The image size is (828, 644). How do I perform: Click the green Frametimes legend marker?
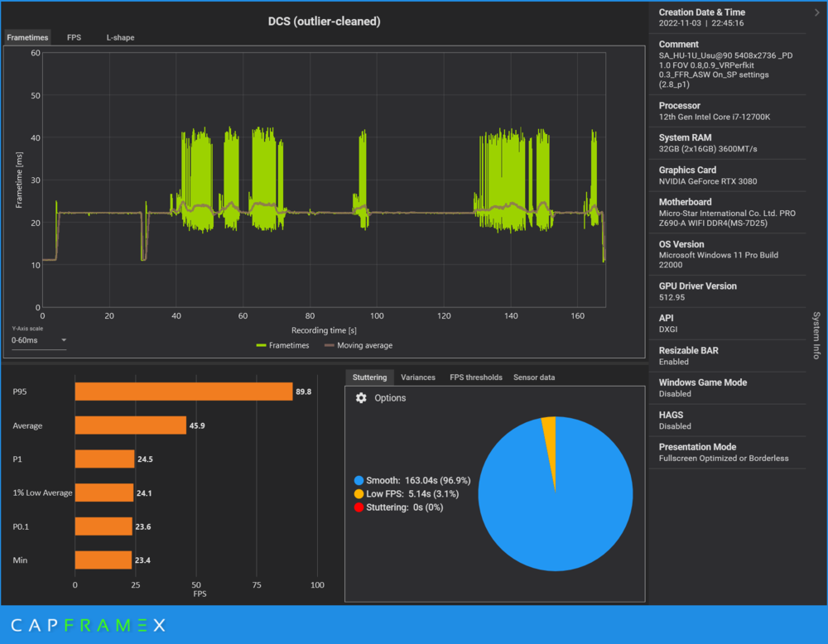pos(262,345)
